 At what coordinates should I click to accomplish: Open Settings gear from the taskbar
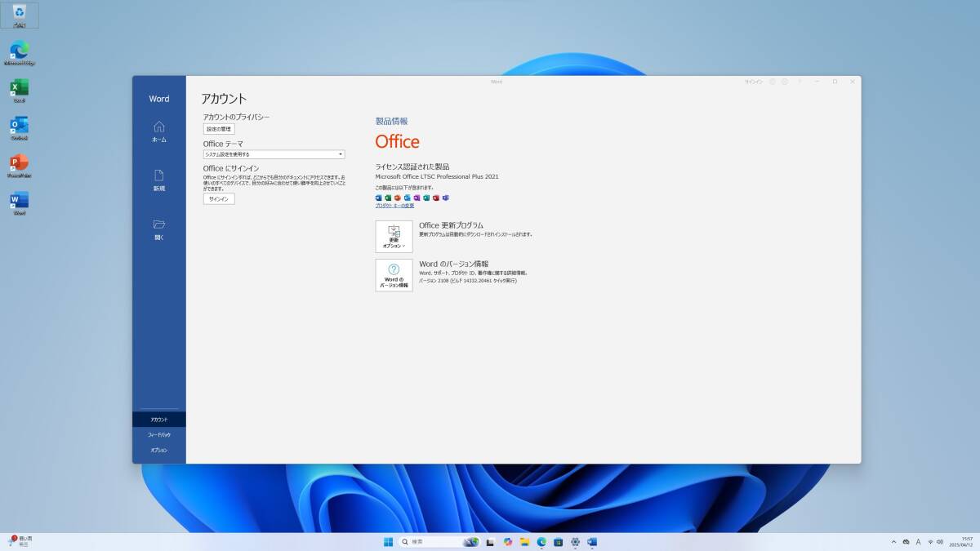tap(576, 542)
